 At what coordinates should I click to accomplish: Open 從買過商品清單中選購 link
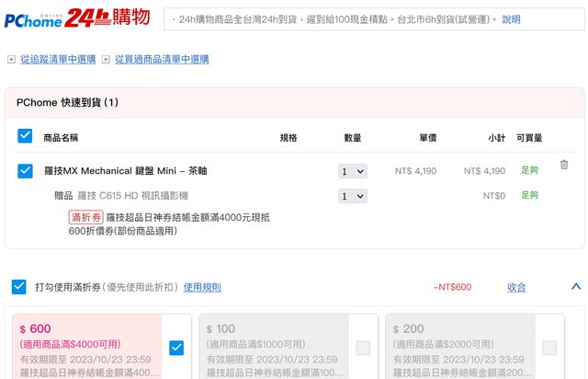(x=162, y=60)
